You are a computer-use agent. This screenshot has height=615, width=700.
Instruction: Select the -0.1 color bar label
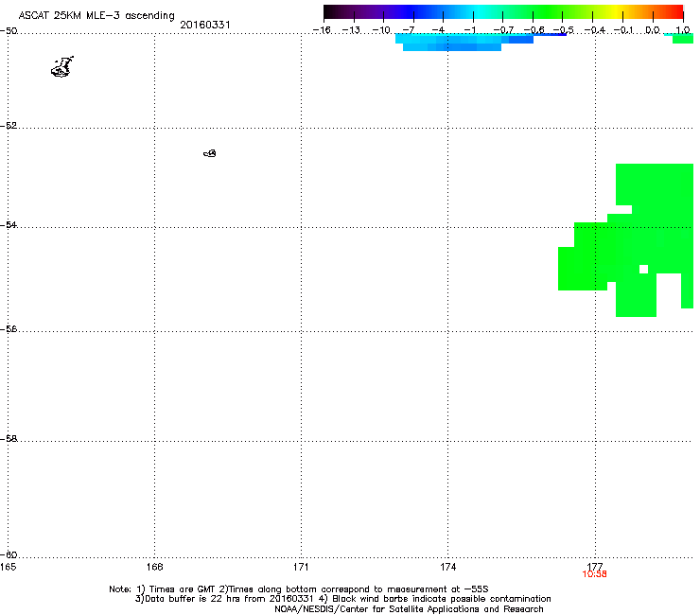pos(623,30)
